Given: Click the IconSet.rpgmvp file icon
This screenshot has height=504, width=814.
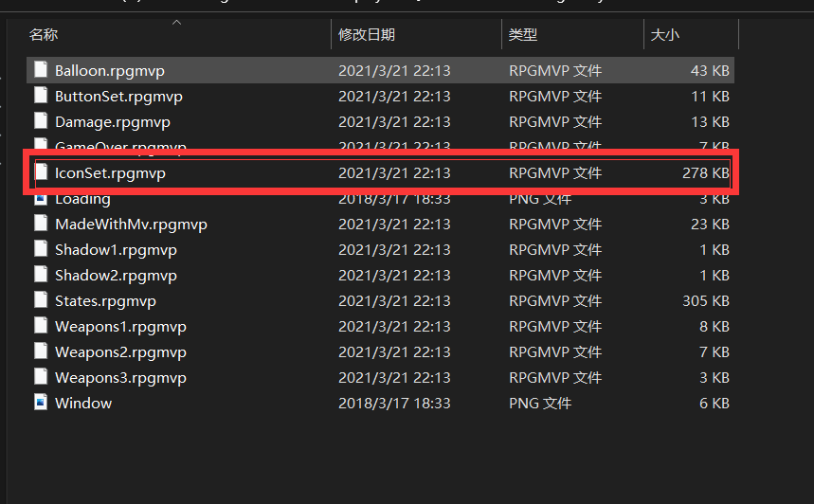Looking at the screenshot, I should (x=41, y=171).
